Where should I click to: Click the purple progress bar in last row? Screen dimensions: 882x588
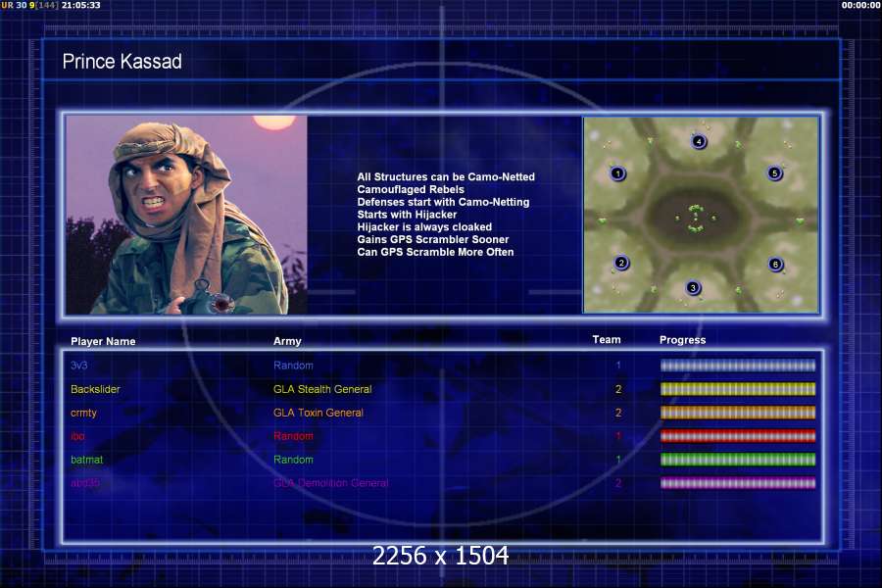click(x=737, y=483)
